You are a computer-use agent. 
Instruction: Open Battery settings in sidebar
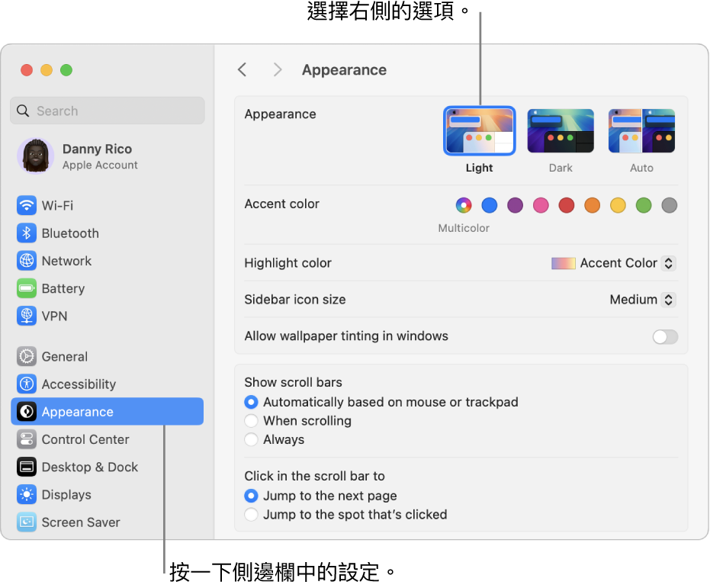click(108, 288)
